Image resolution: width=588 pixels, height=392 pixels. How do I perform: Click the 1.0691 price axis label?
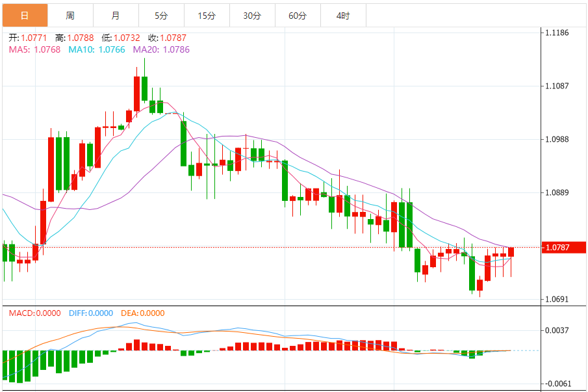click(x=557, y=299)
